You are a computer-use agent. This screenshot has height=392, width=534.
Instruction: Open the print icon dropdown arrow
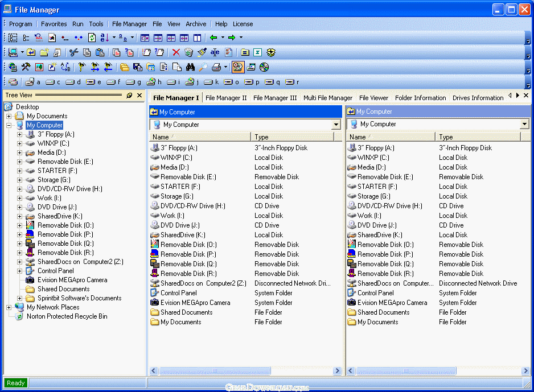coord(225,67)
